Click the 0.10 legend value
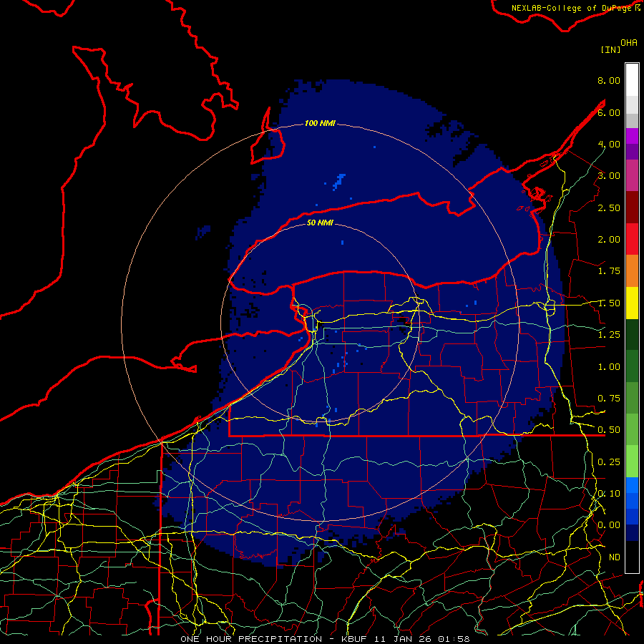Viewport: 644px width, 644px height. 609,494
